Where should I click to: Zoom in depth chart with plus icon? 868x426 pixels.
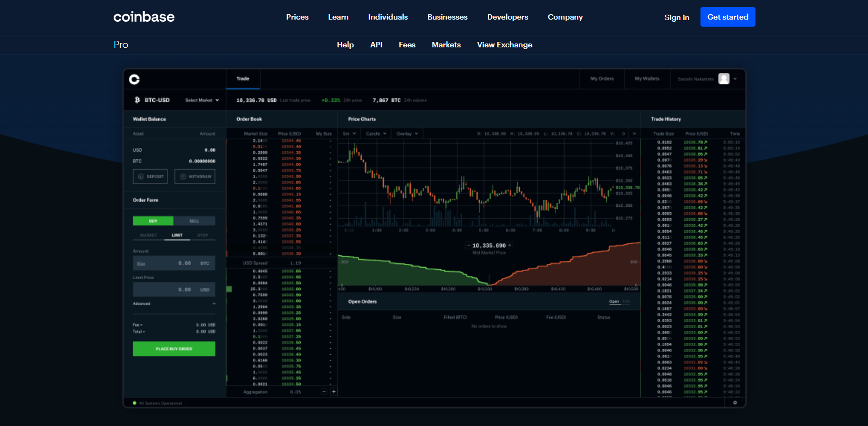click(x=510, y=245)
